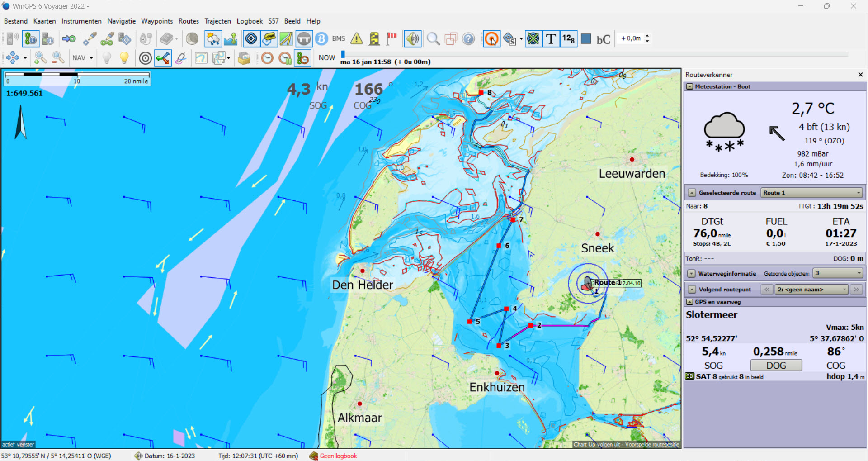Image resolution: width=868 pixels, height=461 pixels.
Task: Open Help via the question mark icon
Action: click(468, 39)
